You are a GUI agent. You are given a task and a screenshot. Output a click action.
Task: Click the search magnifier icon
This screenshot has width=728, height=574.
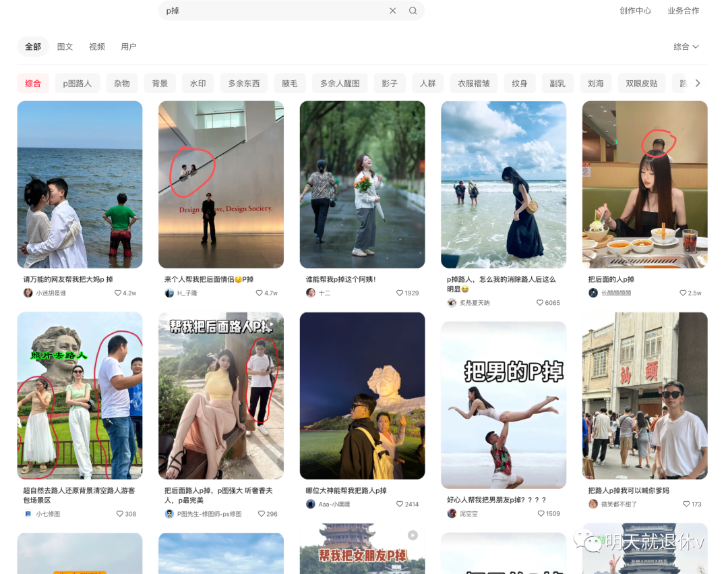point(413,11)
